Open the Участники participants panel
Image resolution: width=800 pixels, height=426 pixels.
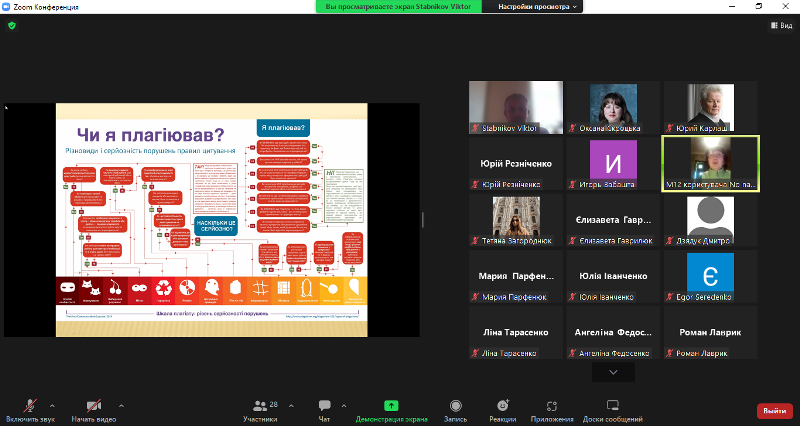pyautogui.click(x=260, y=411)
